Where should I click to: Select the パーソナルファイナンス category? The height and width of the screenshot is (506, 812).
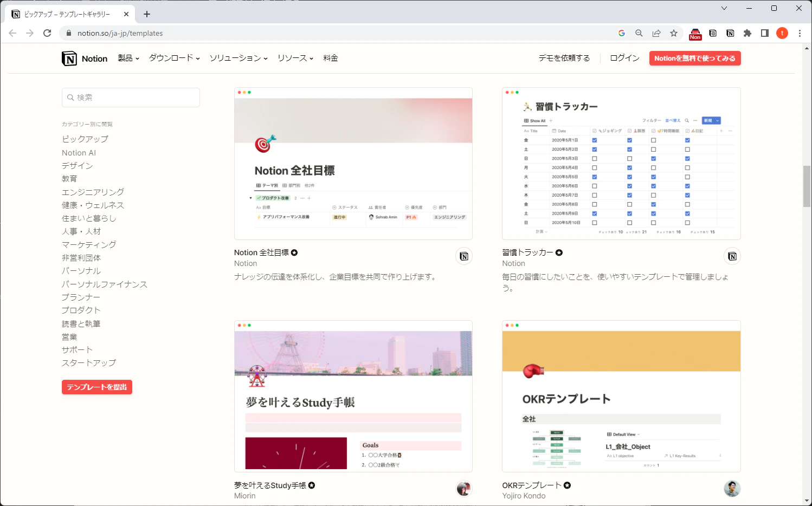click(x=105, y=284)
